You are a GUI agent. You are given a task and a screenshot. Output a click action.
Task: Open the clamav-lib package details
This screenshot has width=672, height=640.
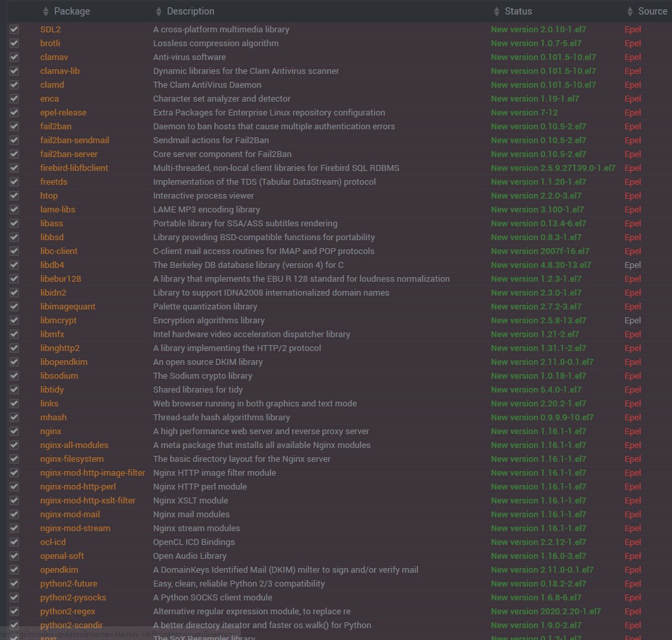click(59, 71)
